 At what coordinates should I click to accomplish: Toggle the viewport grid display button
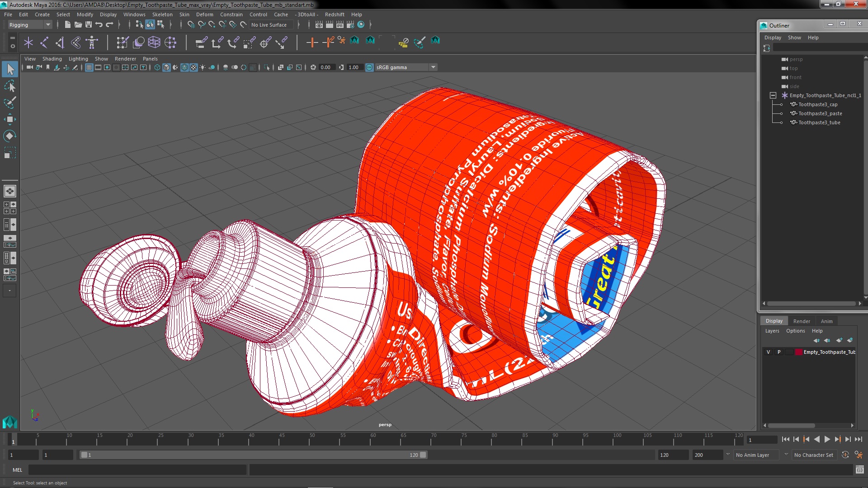[x=89, y=67]
